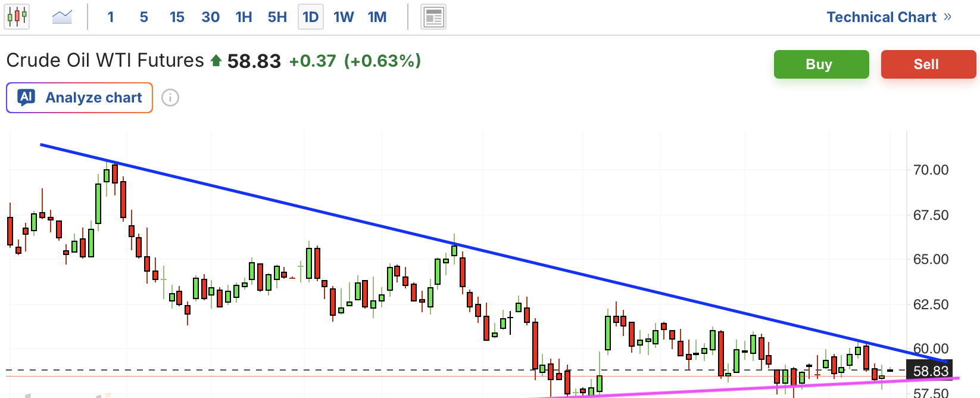Click the green Buy button
Viewport: 980px width, 398px height.
[822, 64]
